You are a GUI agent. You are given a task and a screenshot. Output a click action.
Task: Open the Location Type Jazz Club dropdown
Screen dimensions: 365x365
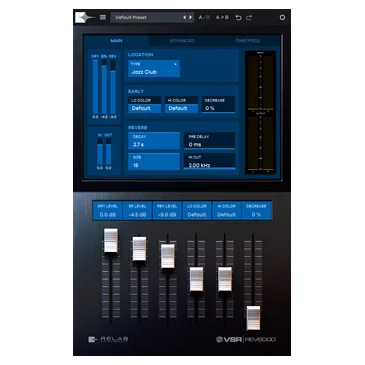(154, 69)
